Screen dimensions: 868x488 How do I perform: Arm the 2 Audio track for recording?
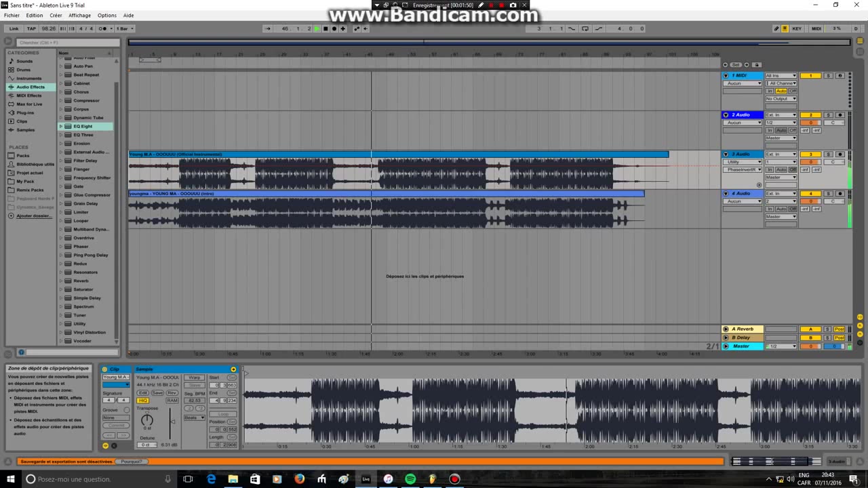pos(840,115)
